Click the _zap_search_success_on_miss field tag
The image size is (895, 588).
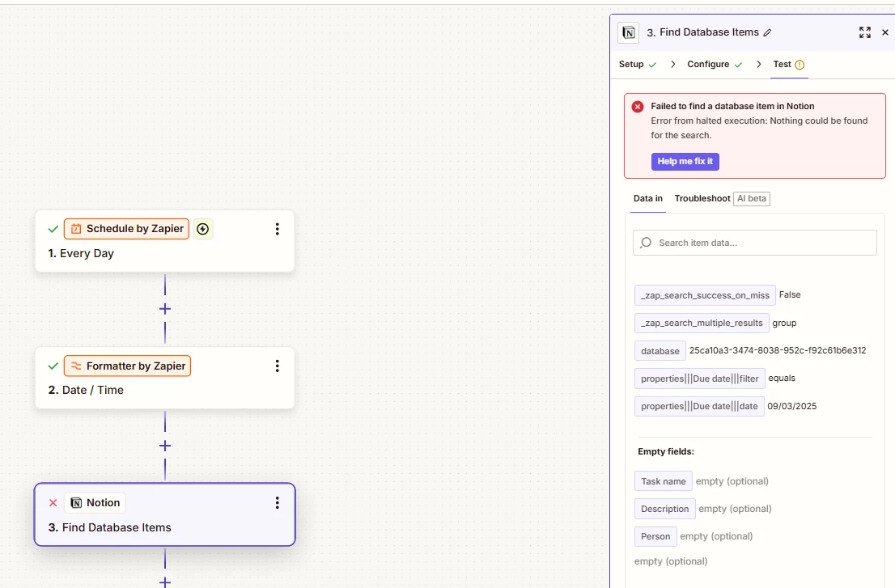pyautogui.click(x=705, y=295)
